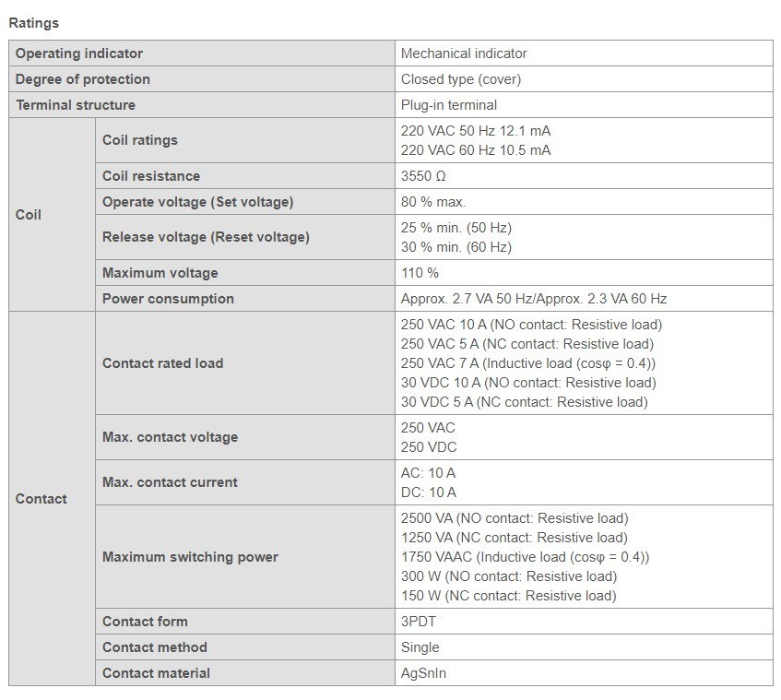The height and width of the screenshot is (700, 781).
Task: Select the Contact rated load label
Action: coord(162,363)
